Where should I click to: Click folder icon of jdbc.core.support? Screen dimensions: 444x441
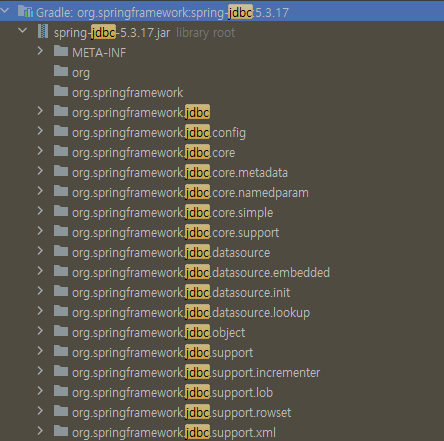(61, 231)
